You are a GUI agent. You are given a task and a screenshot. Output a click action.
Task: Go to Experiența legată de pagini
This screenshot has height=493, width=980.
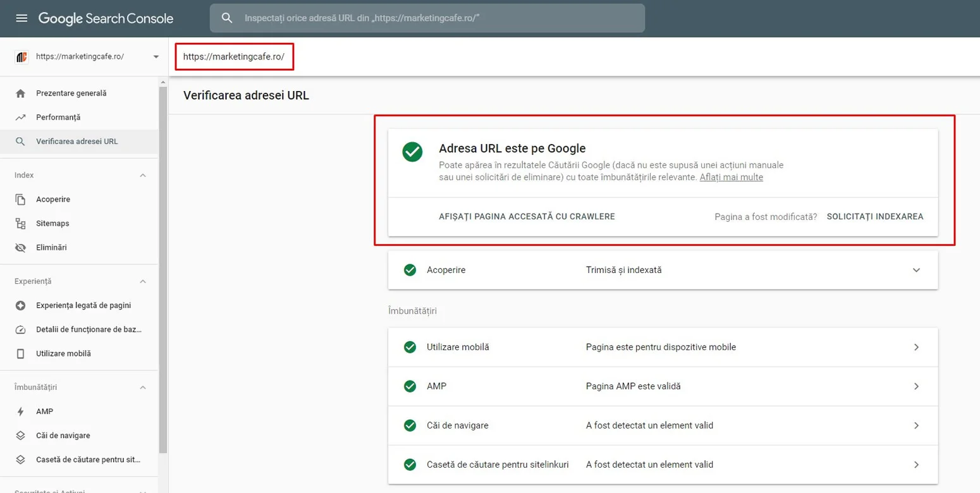[83, 305]
